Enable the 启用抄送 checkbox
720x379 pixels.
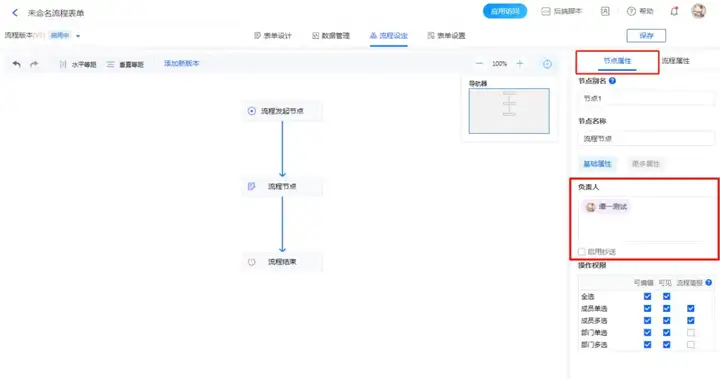pos(582,252)
